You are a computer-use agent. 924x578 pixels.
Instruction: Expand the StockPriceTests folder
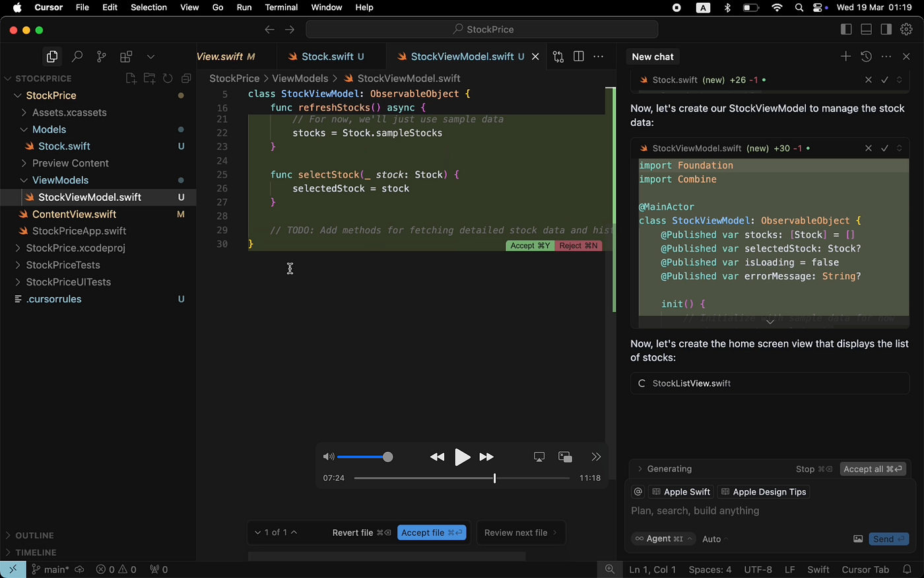63,265
